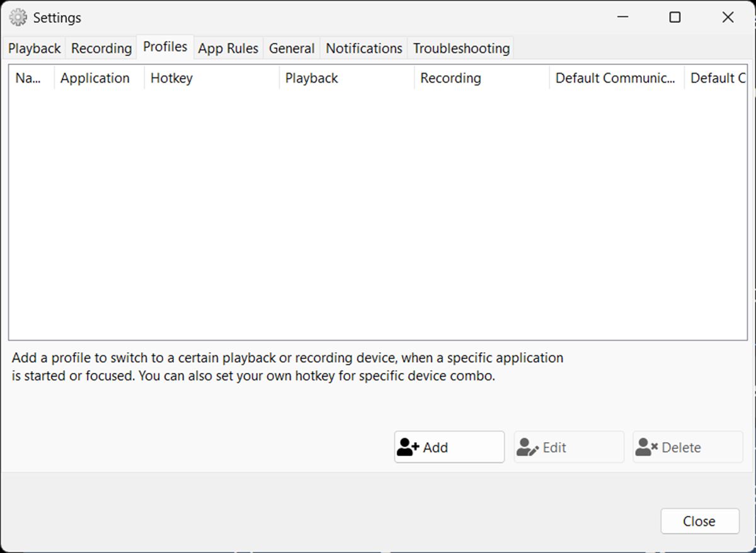Image resolution: width=756 pixels, height=553 pixels.
Task: Switch to the Notifications tab
Action: click(x=364, y=48)
